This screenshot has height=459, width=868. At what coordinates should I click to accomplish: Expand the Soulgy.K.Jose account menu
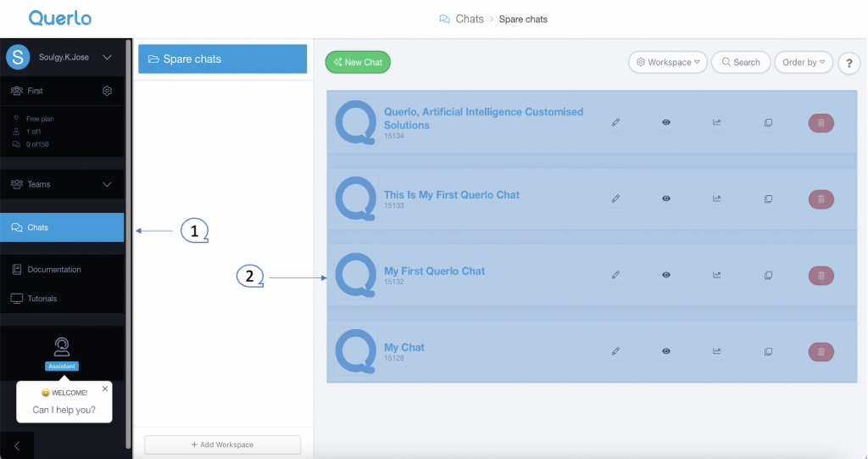[x=107, y=57]
